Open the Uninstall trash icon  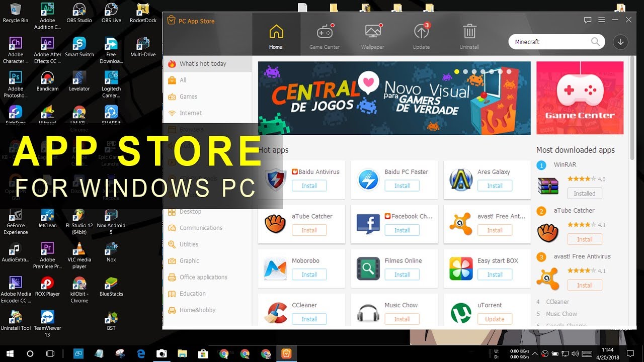[x=469, y=33]
